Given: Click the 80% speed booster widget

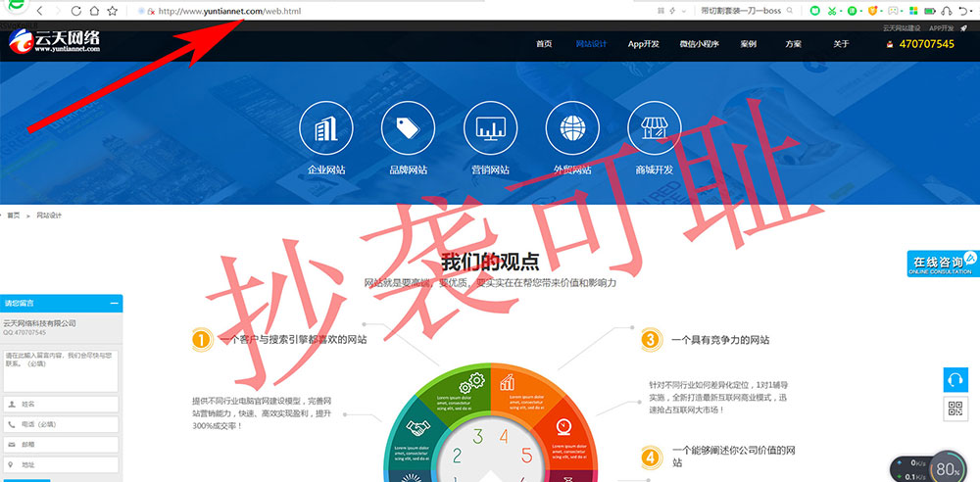Looking at the screenshot, I should pyautogui.click(x=948, y=467).
